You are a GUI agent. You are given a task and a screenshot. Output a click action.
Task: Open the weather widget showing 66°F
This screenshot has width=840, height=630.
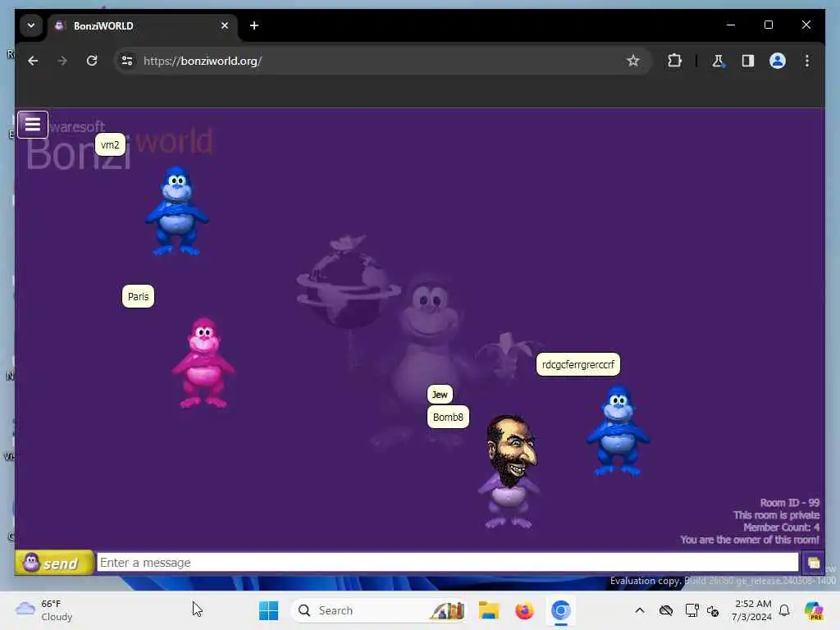point(44,610)
